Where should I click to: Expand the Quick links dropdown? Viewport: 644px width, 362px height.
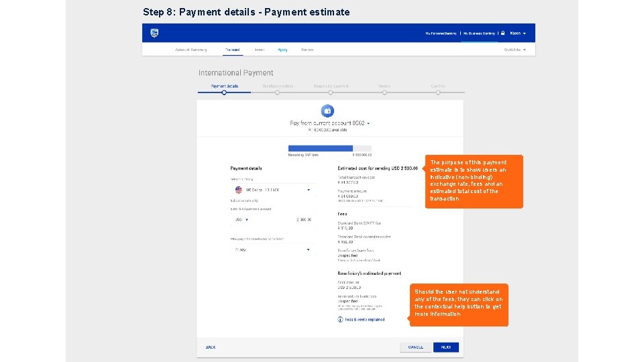coord(515,50)
